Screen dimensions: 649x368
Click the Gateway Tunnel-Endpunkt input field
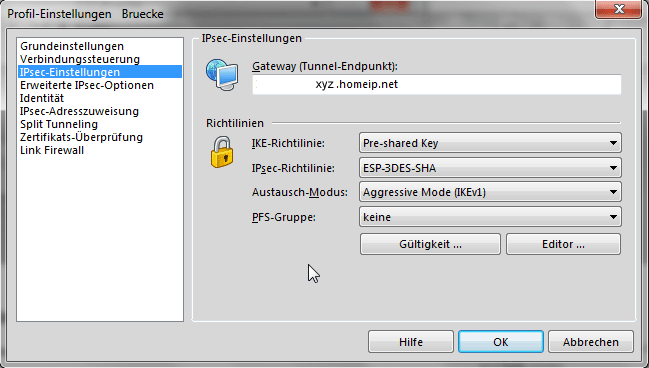[x=437, y=84]
